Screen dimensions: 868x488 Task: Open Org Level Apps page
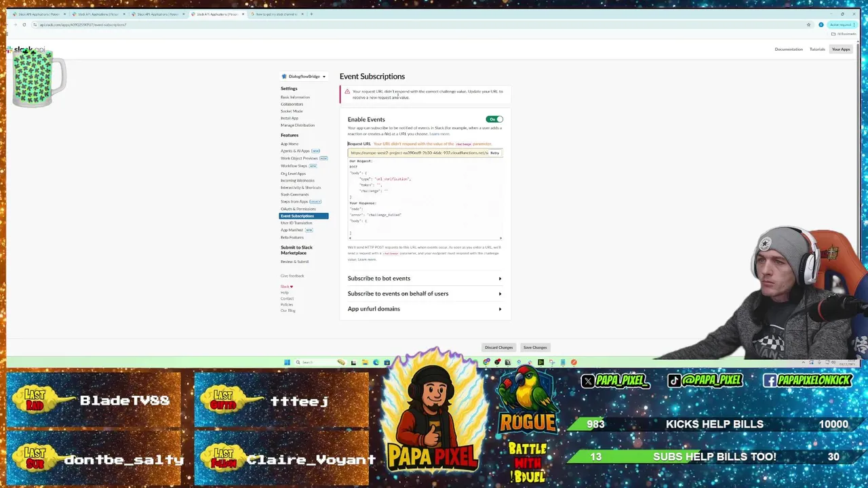[x=293, y=174]
